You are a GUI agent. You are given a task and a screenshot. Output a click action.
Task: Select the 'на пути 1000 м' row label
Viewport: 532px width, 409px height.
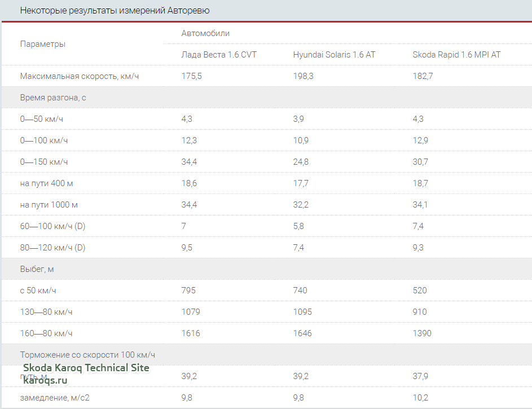[x=49, y=205]
